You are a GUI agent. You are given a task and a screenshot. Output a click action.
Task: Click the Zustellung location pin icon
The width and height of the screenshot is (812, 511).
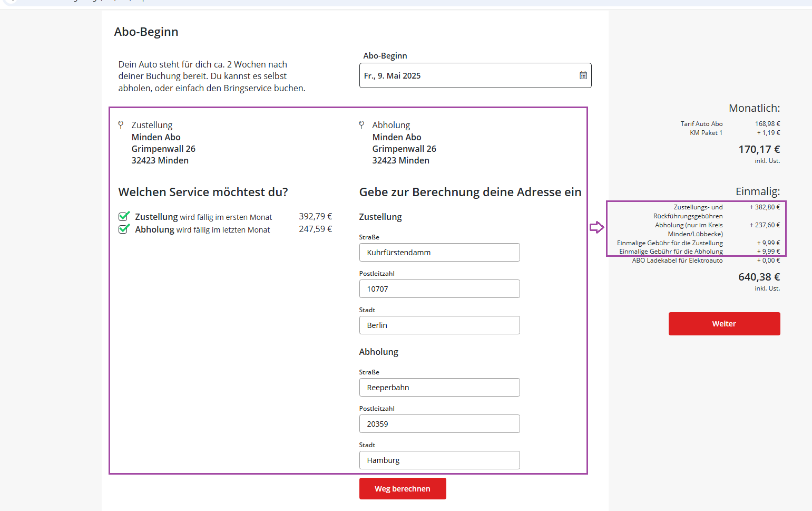[121, 125]
